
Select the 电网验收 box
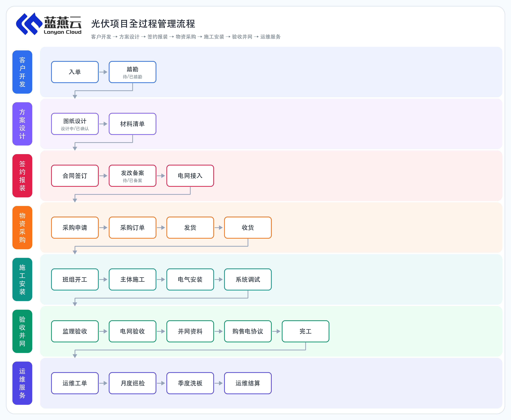132,331
